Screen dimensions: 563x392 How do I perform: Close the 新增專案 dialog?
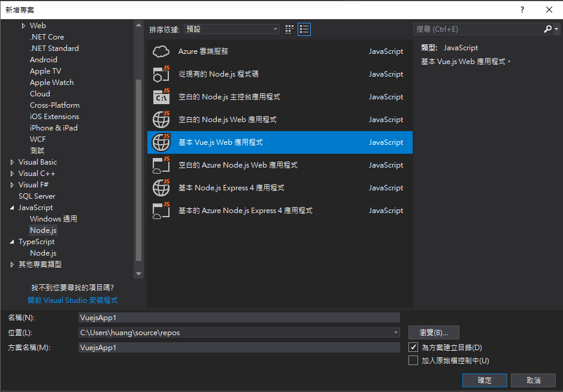549,10
